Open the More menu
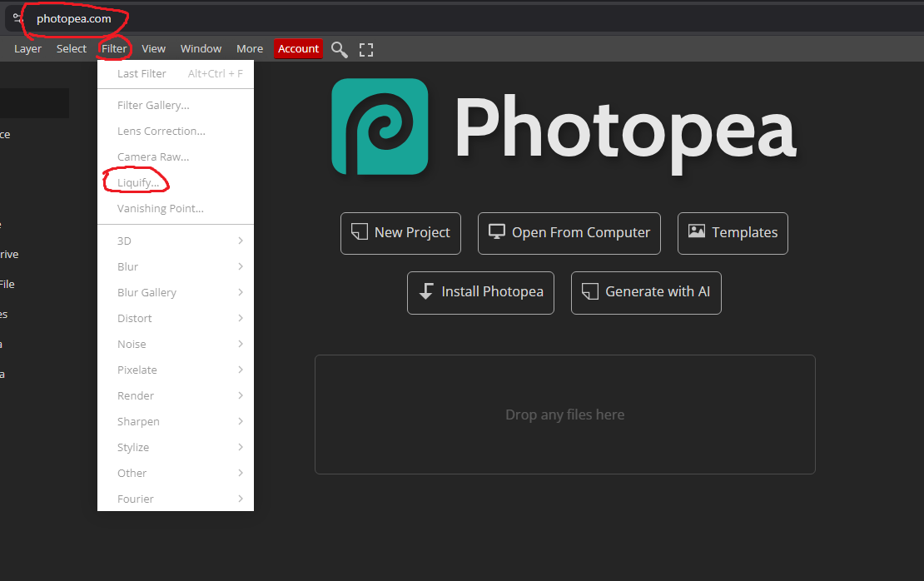The width and height of the screenshot is (924, 581). point(250,49)
